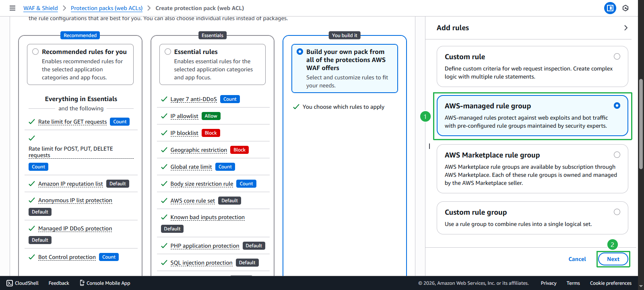The height and width of the screenshot is (290, 644).
Task: Click the green Allow badge
Action: [211, 116]
